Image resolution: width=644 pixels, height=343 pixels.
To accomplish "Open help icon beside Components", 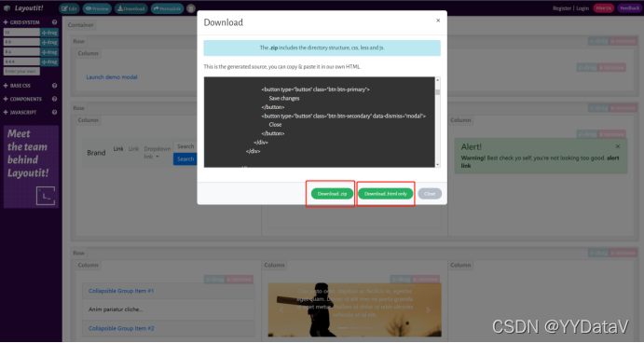I will 54,99.
